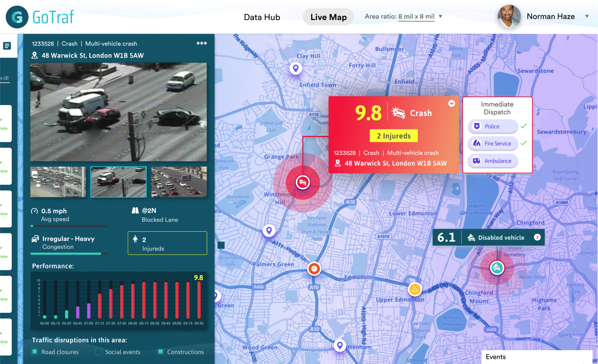Click Avg speed progress bar
This screenshot has width=598, height=364.
69,226
